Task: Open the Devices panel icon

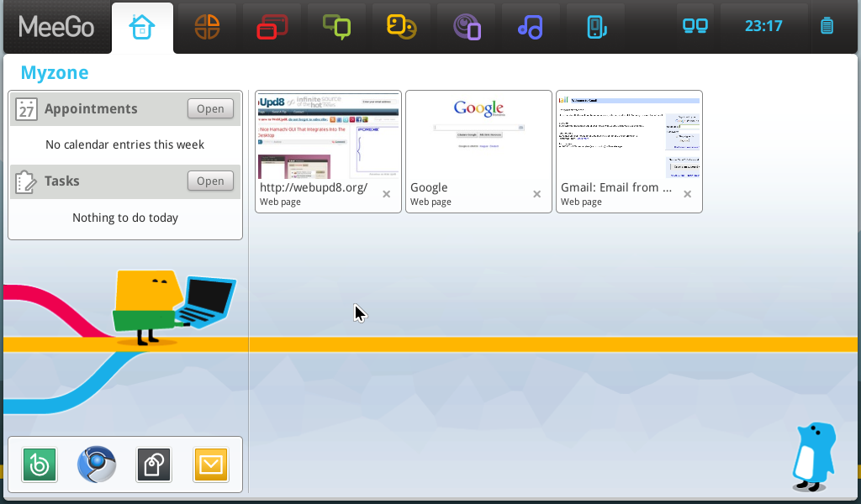Action: [596, 27]
